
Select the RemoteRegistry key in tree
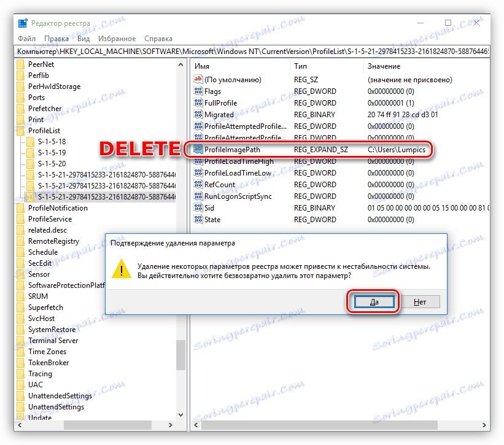click(x=53, y=241)
